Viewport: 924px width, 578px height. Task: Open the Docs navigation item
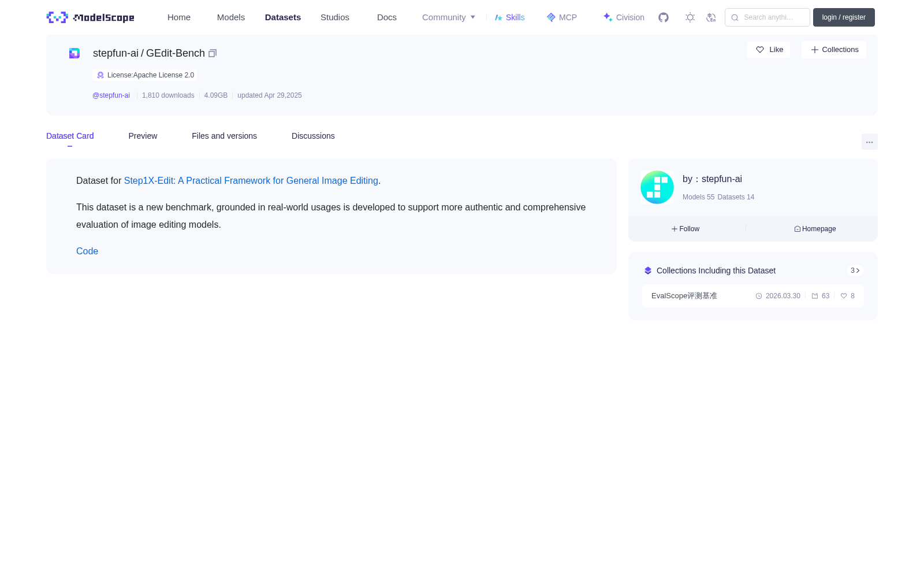[387, 17]
